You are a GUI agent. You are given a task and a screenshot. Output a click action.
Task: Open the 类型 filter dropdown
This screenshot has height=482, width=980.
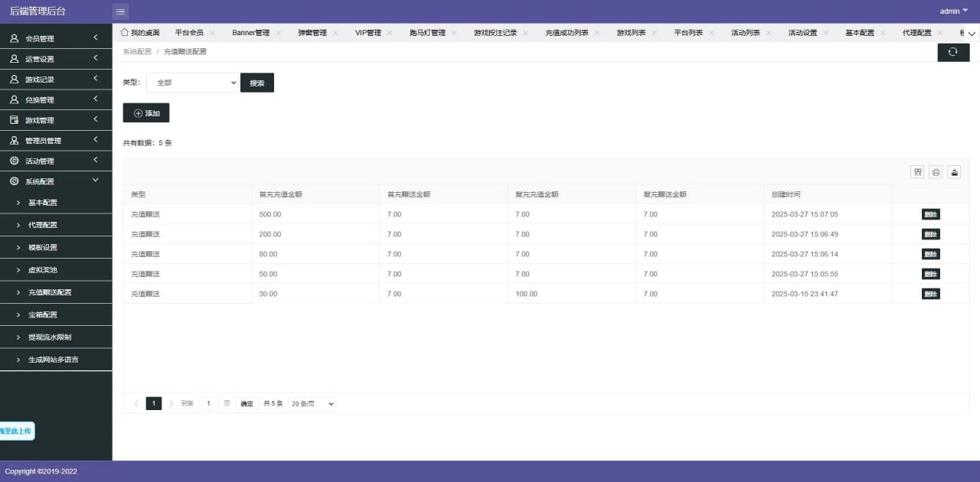(191, 82)
